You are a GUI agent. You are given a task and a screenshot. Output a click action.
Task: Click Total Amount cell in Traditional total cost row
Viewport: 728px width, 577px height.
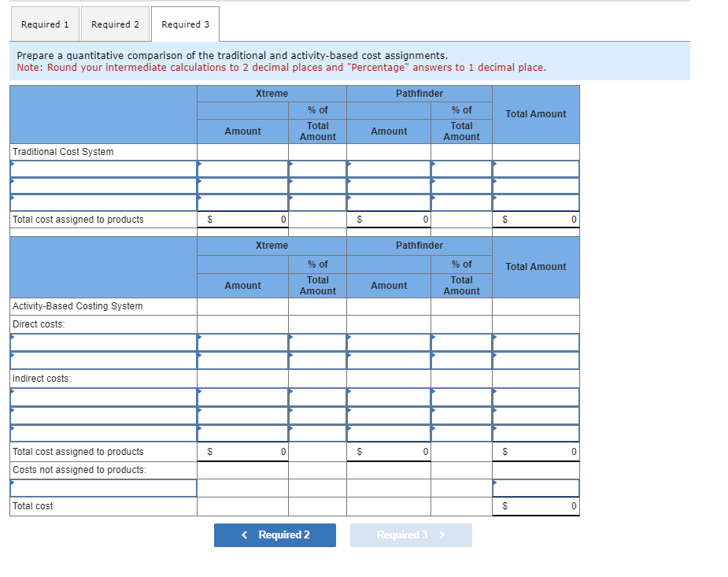(536, 219)
